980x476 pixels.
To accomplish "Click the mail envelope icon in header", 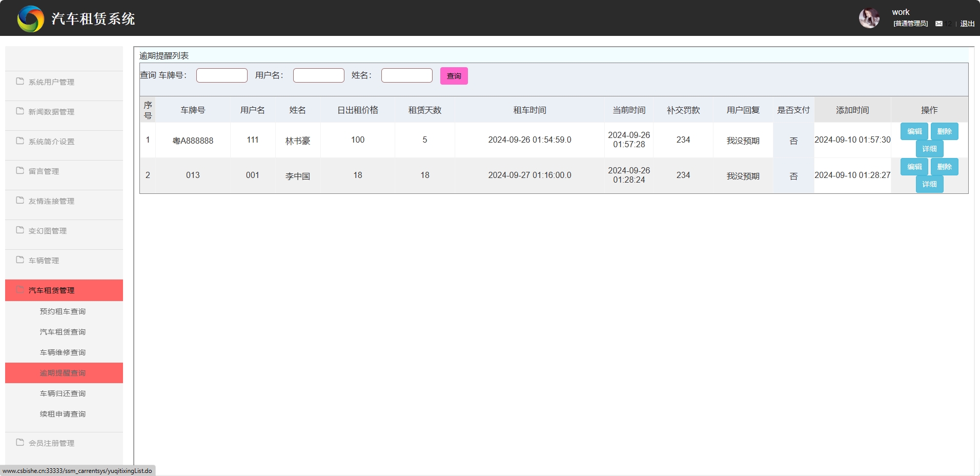I will point(938,24).
